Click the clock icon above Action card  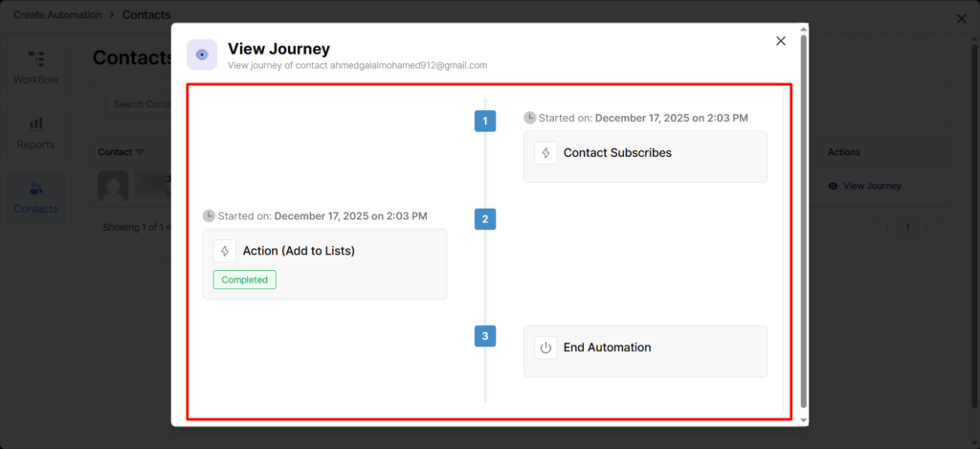tap(210, 215)
